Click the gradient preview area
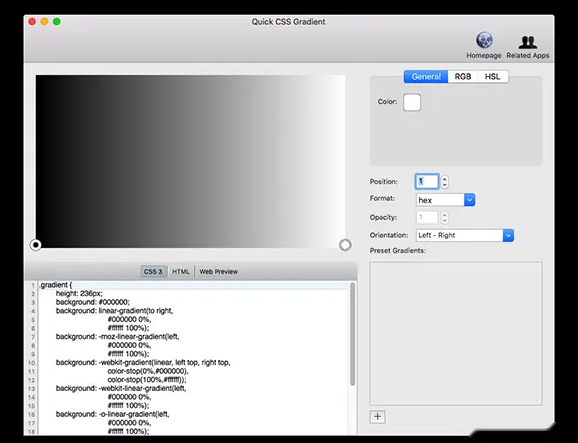578x443 pixels. tap(190, 161)
